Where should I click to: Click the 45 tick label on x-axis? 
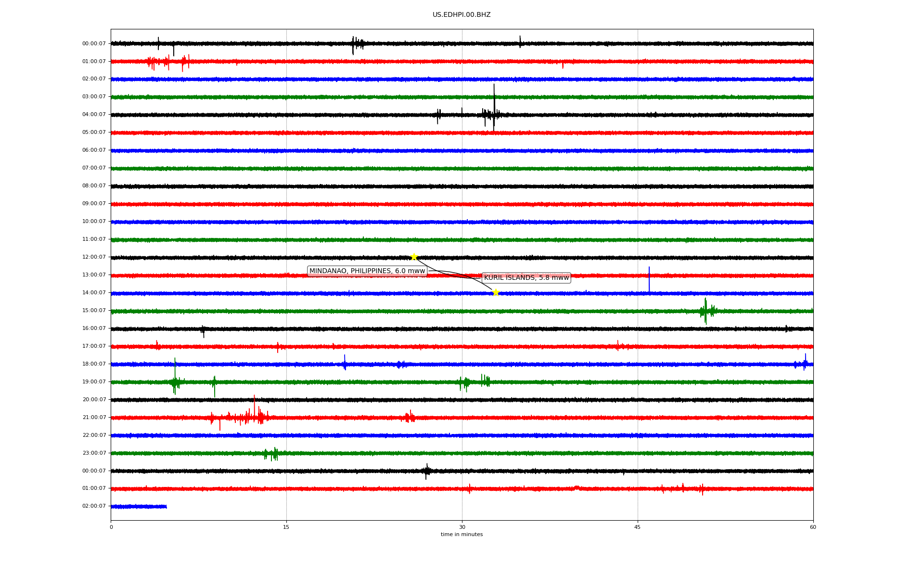click(x=637, y=527)
